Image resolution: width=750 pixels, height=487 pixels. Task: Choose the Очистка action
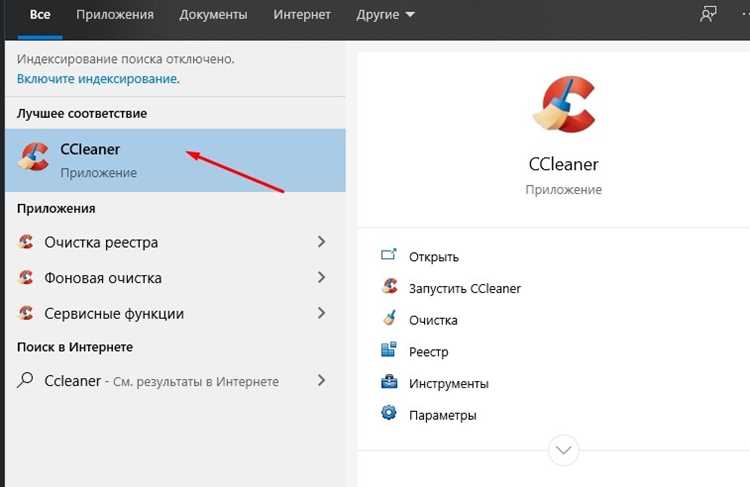click(x=433, y=320)
